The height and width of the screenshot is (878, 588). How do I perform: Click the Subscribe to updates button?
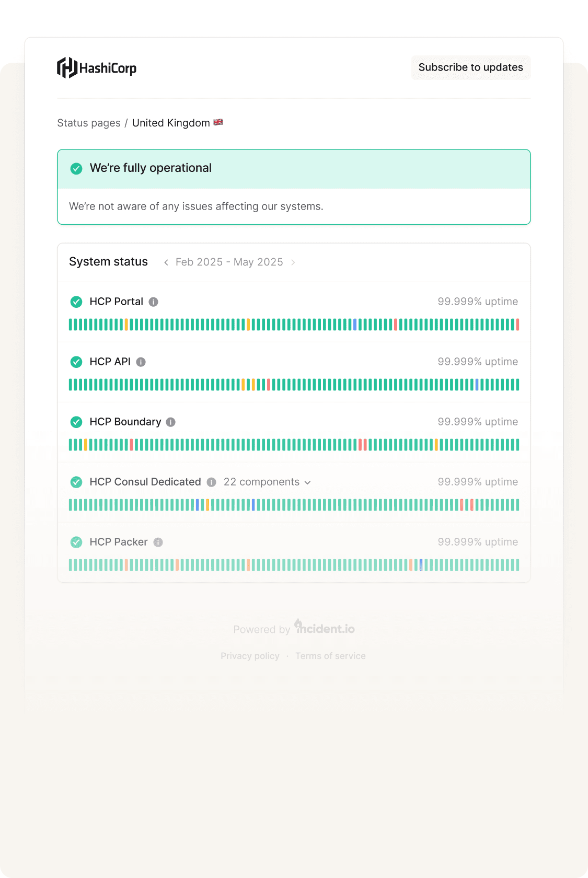click(x=470, y=67)
